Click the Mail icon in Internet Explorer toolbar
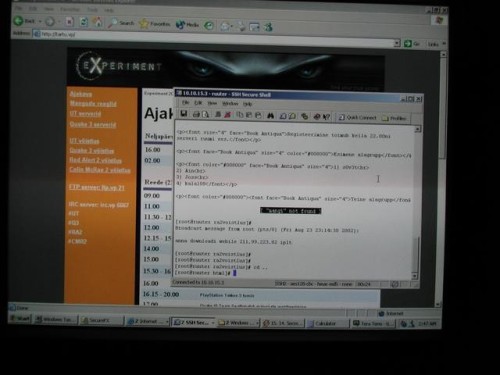The image size is (500, 375). click(226, 26)
